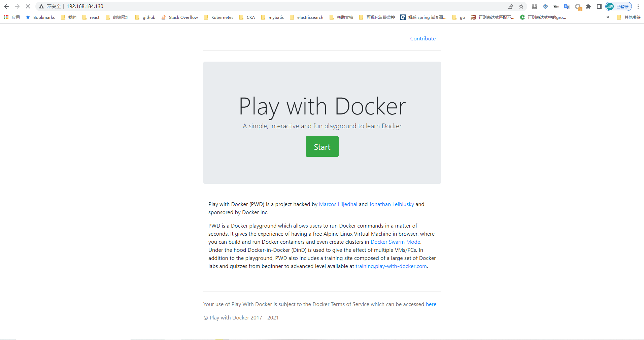644x340 pixels.
Task: Open the Google Translate extension
Action: click(567, 6)
